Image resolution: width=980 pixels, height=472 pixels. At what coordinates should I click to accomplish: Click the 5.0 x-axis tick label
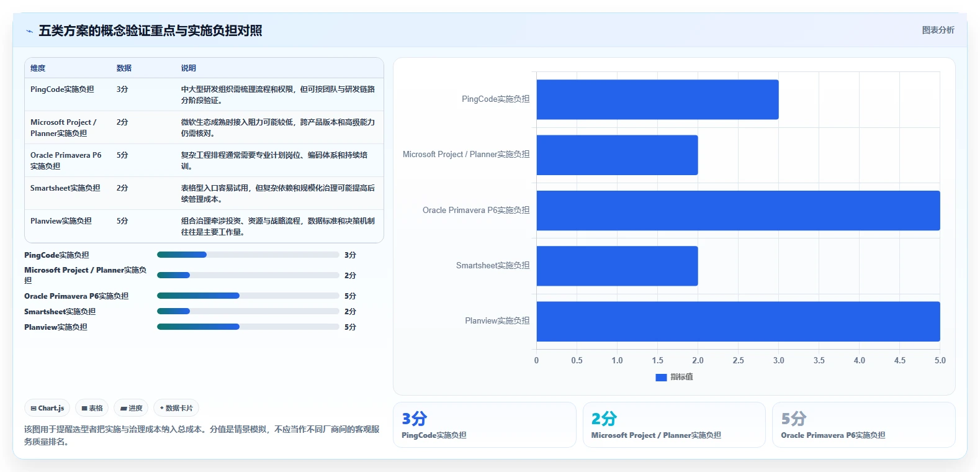940,360
